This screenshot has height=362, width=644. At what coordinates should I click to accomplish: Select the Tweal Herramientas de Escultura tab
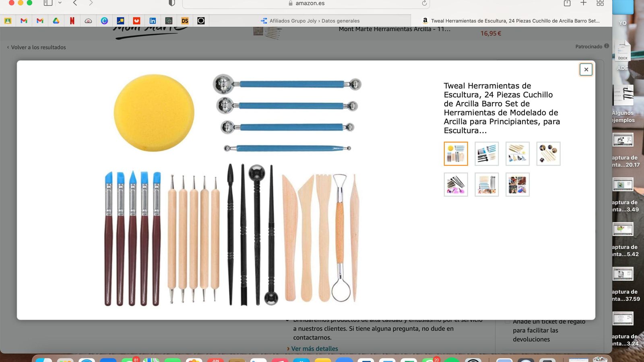[511, 21]
